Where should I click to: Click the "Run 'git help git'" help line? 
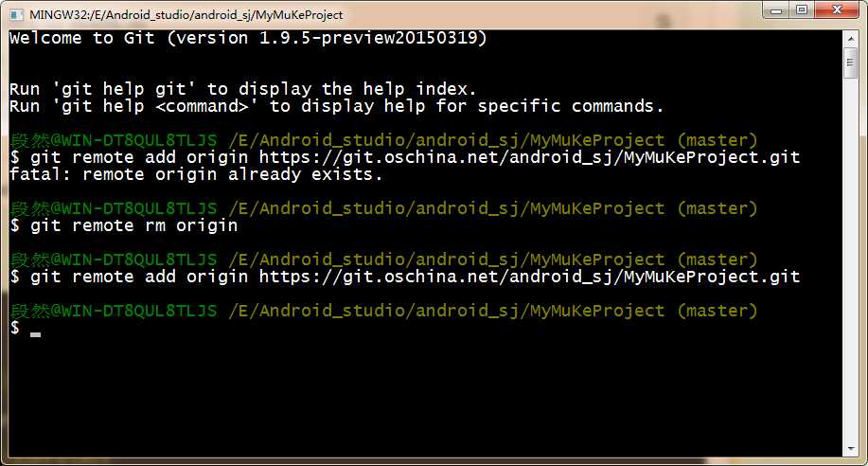(x=237, y=88)
